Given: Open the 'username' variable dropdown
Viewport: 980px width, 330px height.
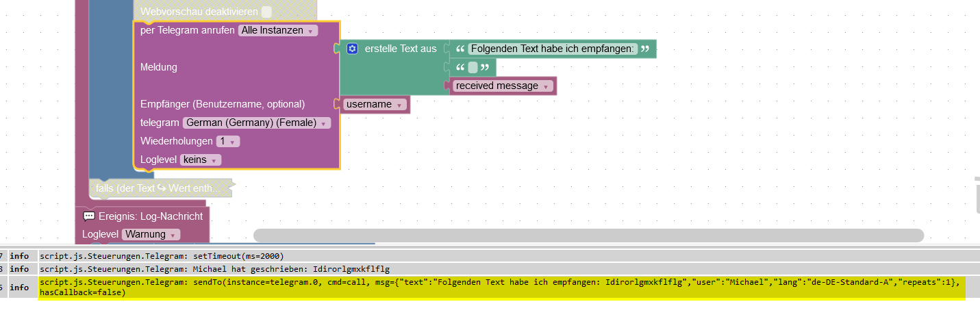Looking at the screenshot, I should [x=374, y=104].
